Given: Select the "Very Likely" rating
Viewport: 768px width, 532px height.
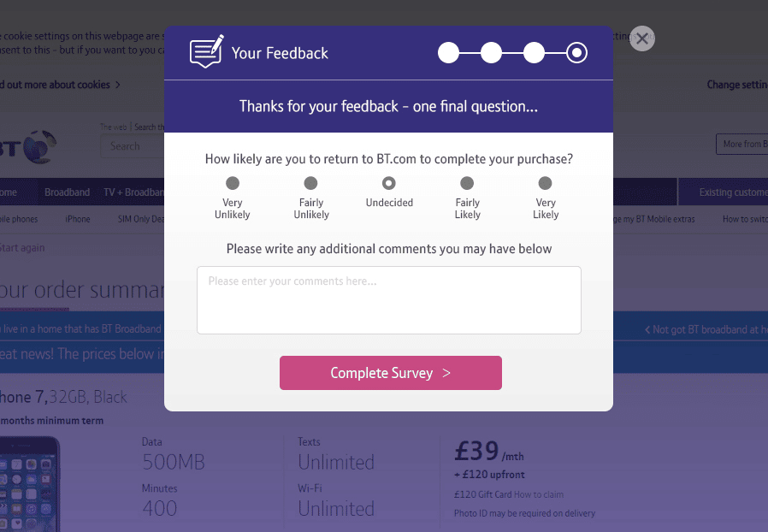Looking at the screenshot, I should (545, 181).
